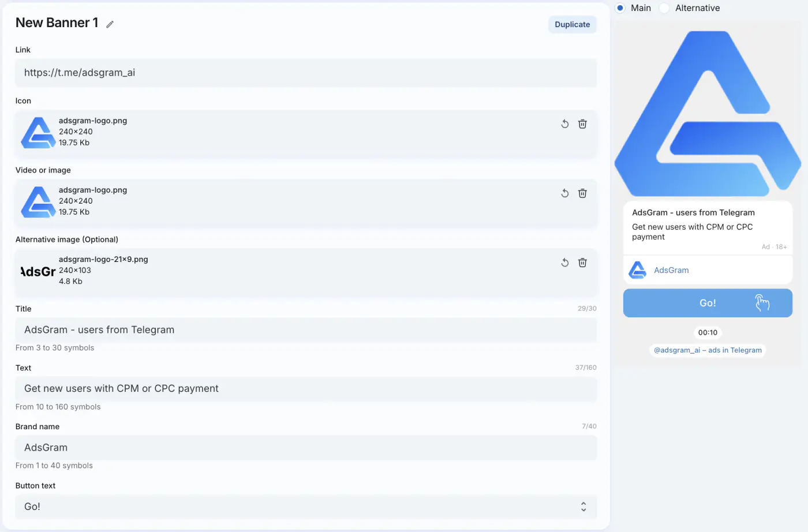The width and height of the screenshot is (808, 532).
Task: Focus the Brand name input field
Action: (306, 448)
